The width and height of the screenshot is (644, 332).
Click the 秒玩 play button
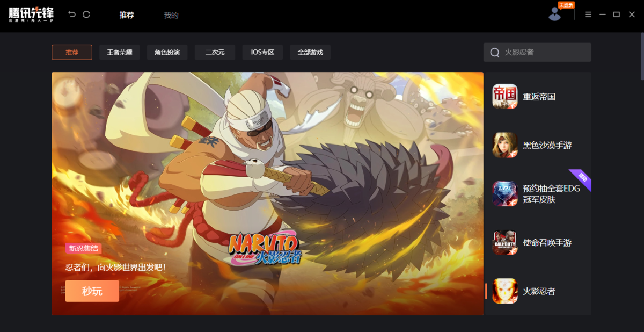pos(92,291)
